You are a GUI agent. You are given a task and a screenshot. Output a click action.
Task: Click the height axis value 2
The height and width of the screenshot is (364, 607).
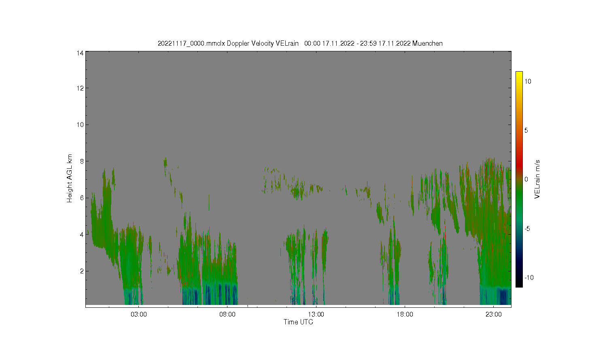pos(82,271)
